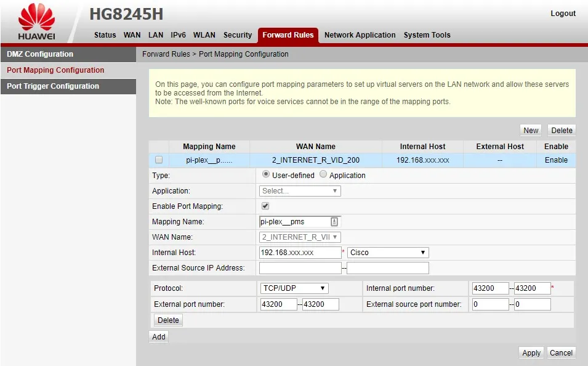Open Port Trigger Configuration in sidebar

pyautogui.click(x=53, y=86)
